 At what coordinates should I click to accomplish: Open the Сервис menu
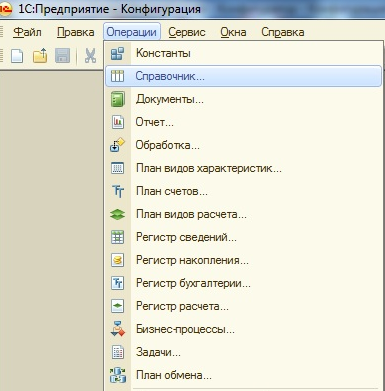click(187, 32)
